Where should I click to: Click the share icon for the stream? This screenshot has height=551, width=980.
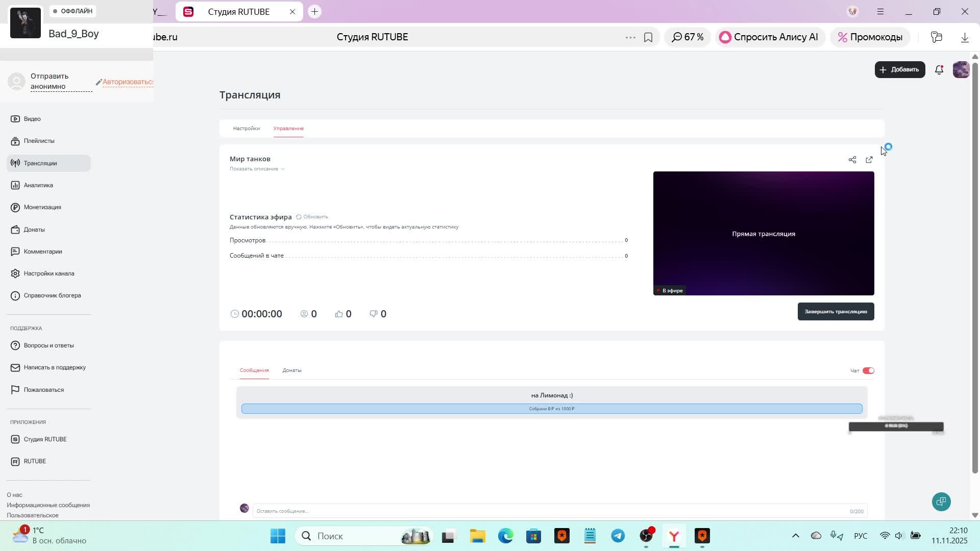[852, 160]
